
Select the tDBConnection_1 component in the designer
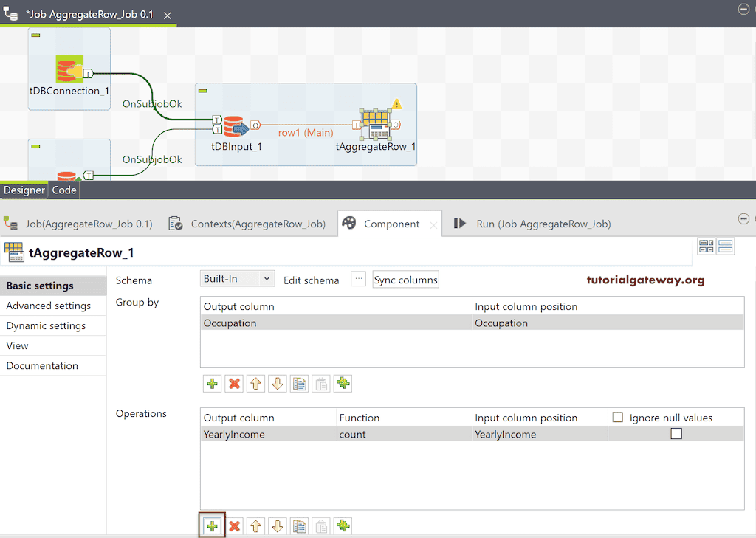(x=69, y=68)
